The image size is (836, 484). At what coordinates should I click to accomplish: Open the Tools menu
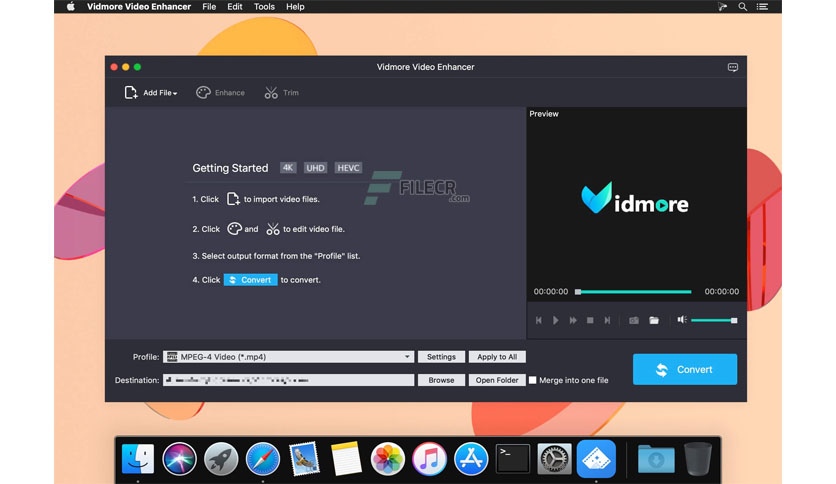(x=264, y=7)
